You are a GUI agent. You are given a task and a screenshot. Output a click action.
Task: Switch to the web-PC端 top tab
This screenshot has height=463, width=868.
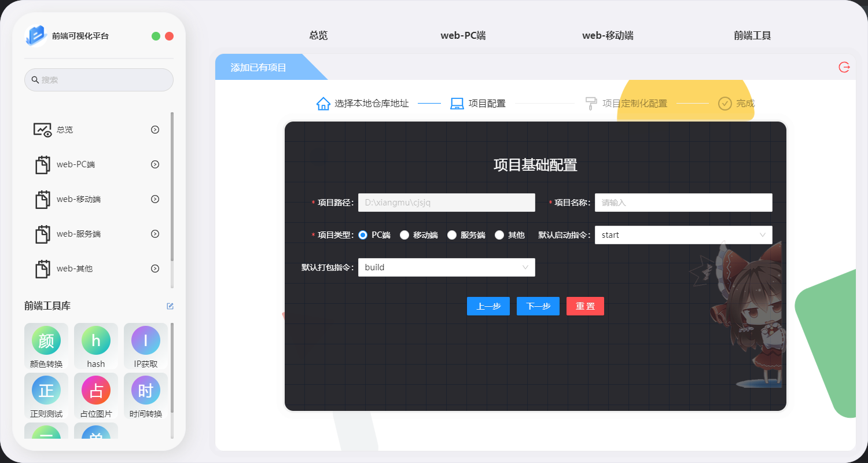pyautogui.click(x=463, y=35)
